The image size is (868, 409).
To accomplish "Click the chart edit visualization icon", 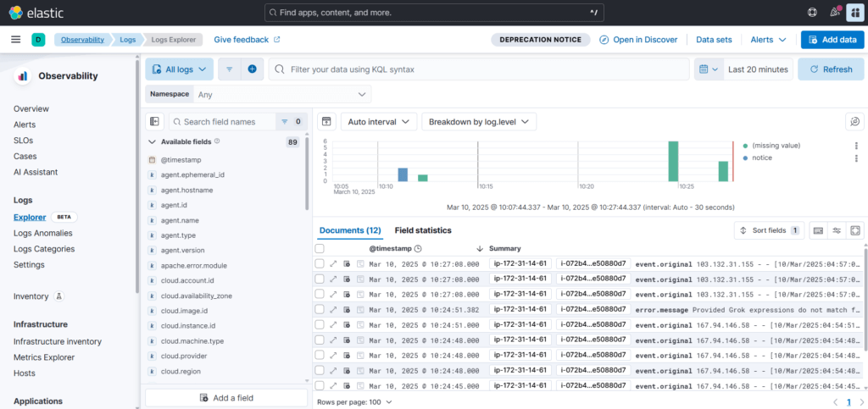I will [x=854, y=122].
